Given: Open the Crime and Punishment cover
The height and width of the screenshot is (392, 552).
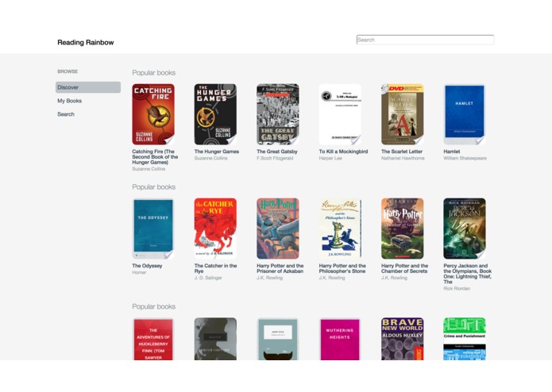Looking at the screenshot, I should point(465,339).
